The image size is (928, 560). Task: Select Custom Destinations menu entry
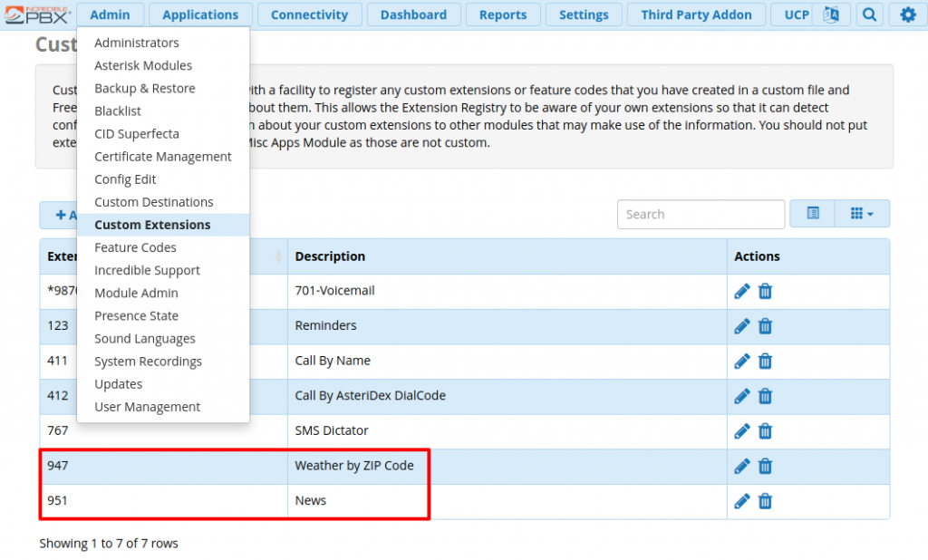coord(163,202)
